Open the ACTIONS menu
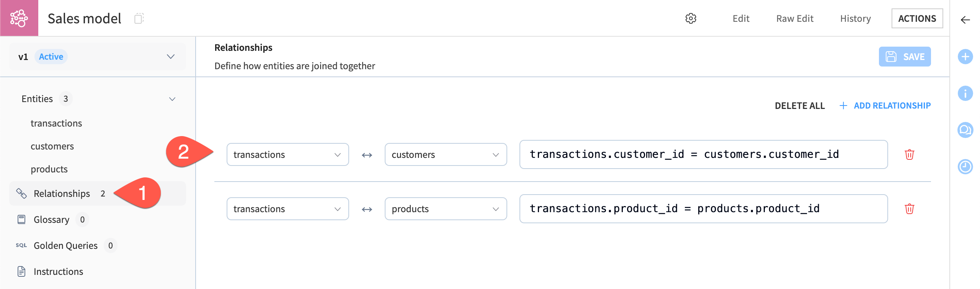The width and height of the screenshot is (980, 289). (917, 18)
